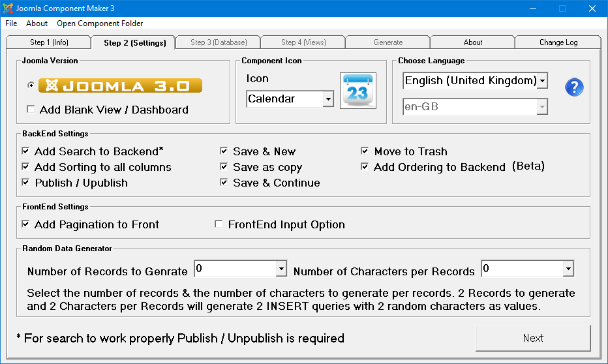This screenshot has width=608, height=364.
Task: Click the 'BackEnd Settings' group label
Action: tap(55, 133)
